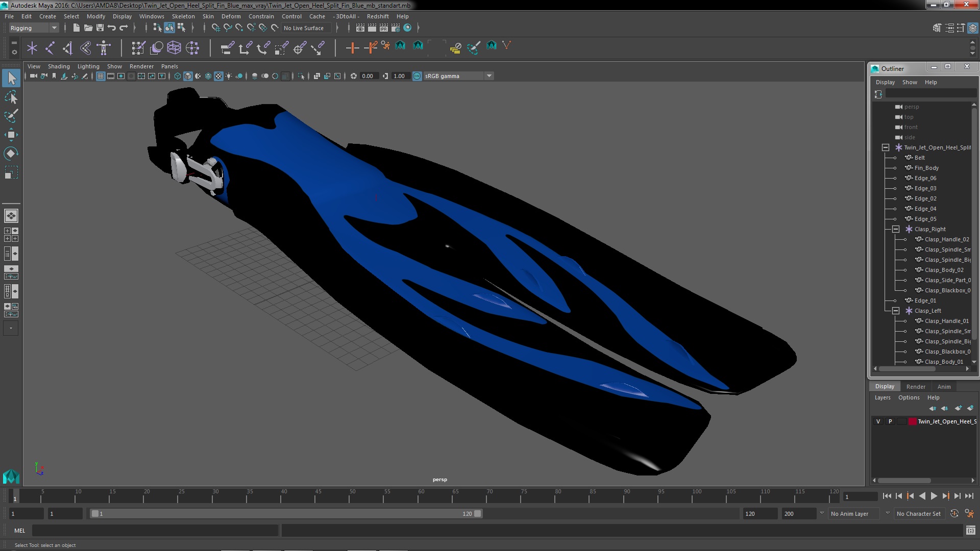Click the red layer color swatch
Image resolution: width=980 pixels, height=551 pixels.
(x=912, y=421)
